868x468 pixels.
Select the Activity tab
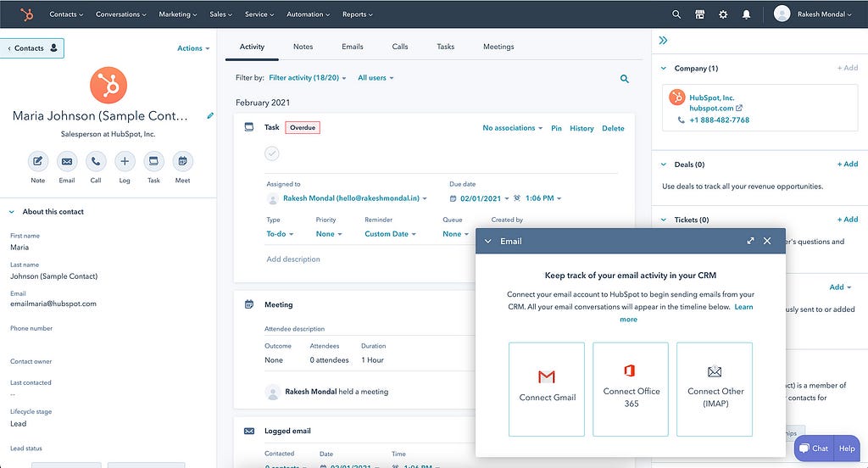(x=252, y=47)
